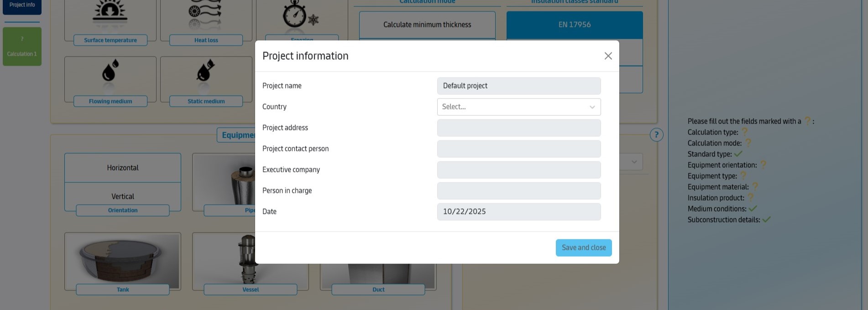Viewport: 868px width, 310px height.
Task: Click the circular help question icon
Action: (656, 134)
